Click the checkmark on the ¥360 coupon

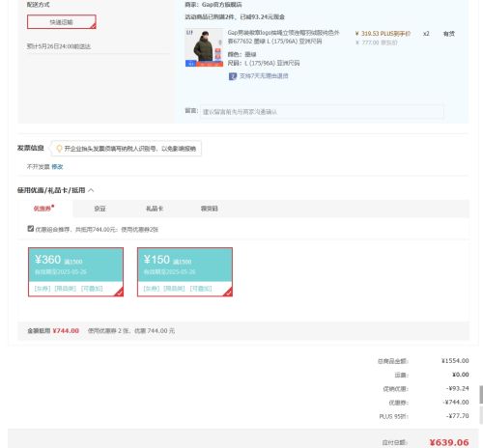pos(120,293)
